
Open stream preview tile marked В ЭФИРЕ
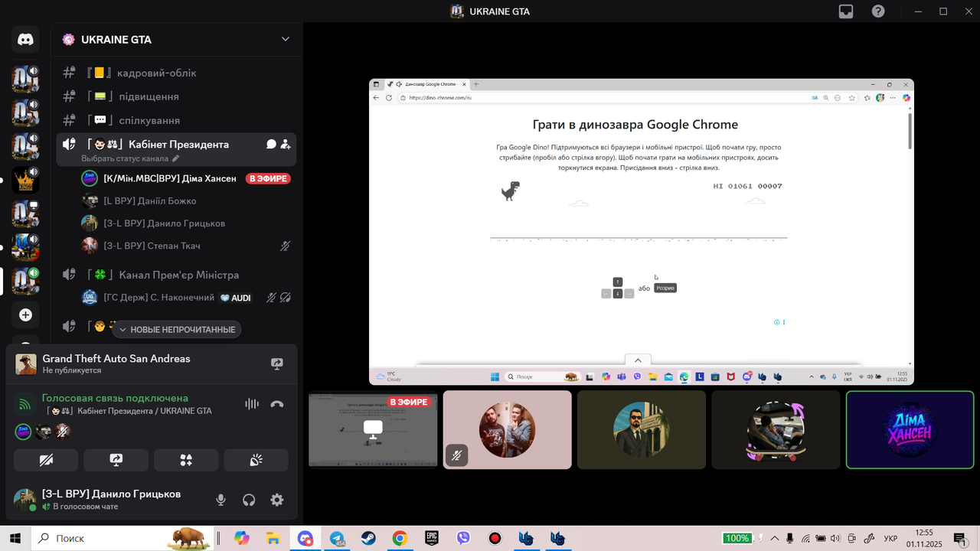coord(373,430)
